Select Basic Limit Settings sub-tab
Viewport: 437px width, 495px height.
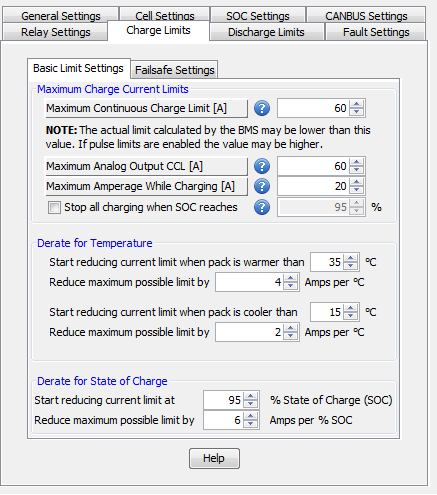pos(78,68)
